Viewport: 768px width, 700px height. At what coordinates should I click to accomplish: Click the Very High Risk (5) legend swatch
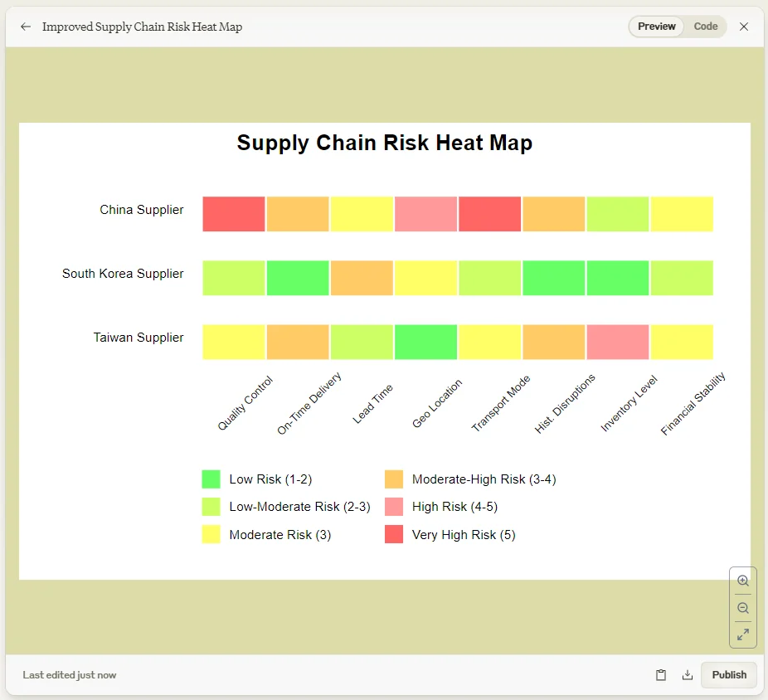tap(394, 534)
